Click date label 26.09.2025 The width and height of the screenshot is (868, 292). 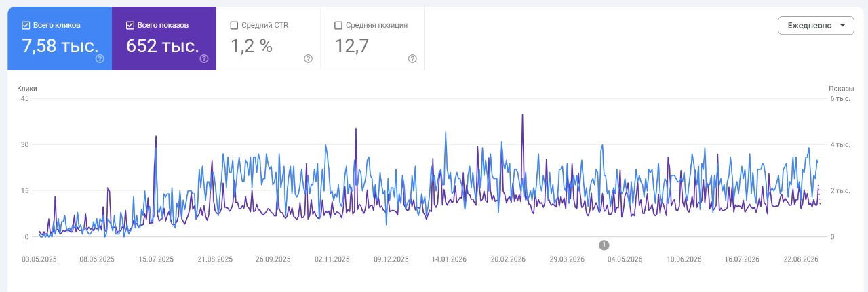coord(273,259)
